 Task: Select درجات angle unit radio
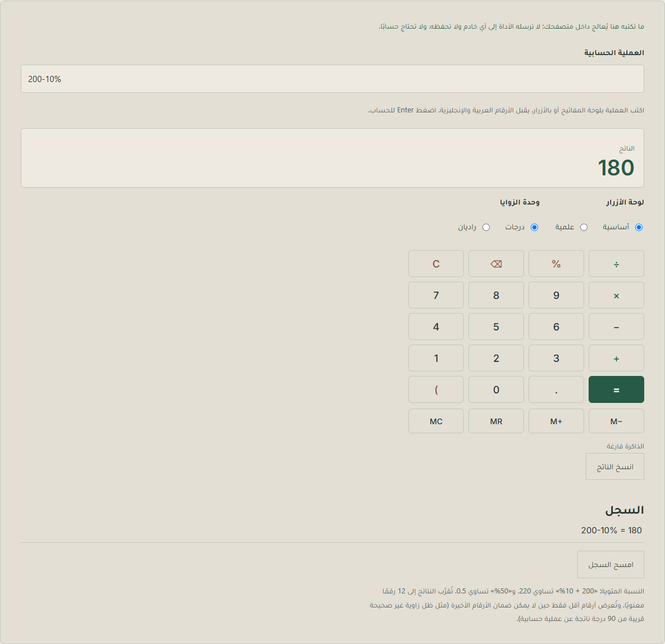point(534,228)
